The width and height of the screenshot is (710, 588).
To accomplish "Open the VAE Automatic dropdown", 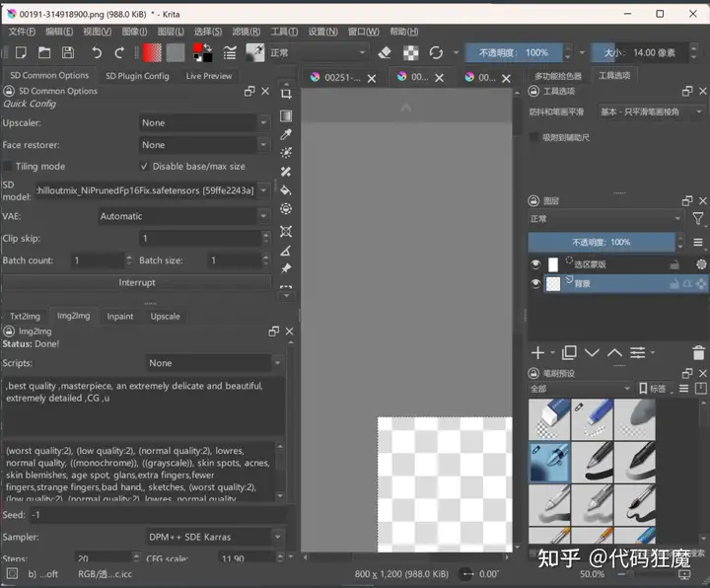I will (x=184, y=216).
